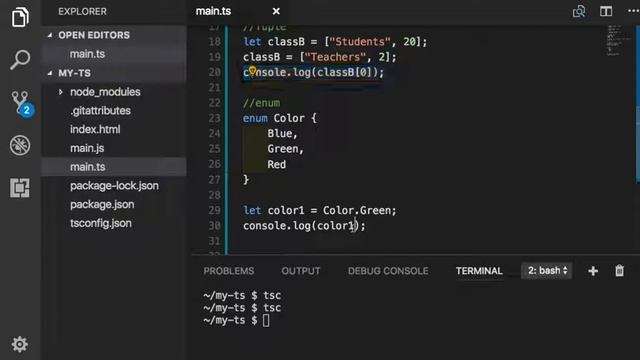Image resolution: width=640 pixels, height=360 pixels.
Task: Click 'enum Color {' on line 23
Action: tap(280, 118)
